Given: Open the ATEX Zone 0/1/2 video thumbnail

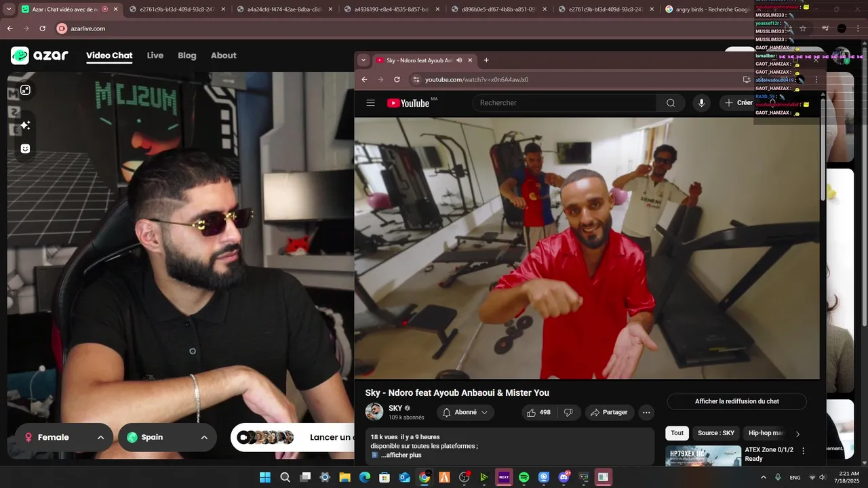Looking at the screenshot, I should (703, 455).
